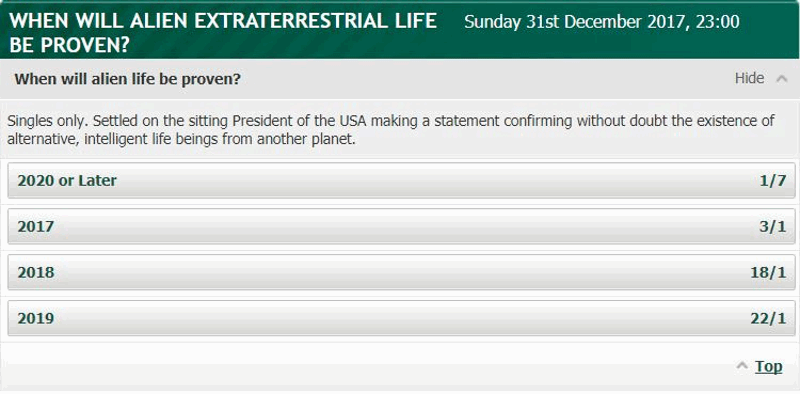Select the 18/1 odds price

tap(768, 273)
